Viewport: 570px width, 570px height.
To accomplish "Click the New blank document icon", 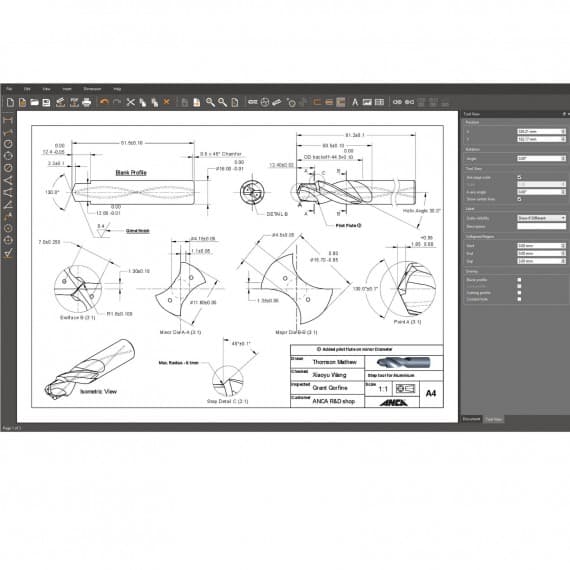I will tap(10, 103).
